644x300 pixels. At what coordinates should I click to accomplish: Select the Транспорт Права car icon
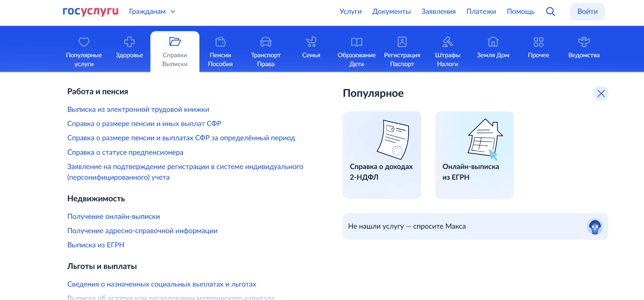coord(266,42)
